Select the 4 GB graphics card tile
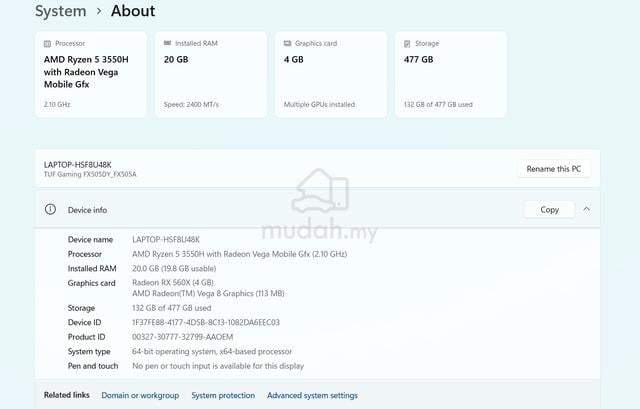 click(x=331, y=74)
